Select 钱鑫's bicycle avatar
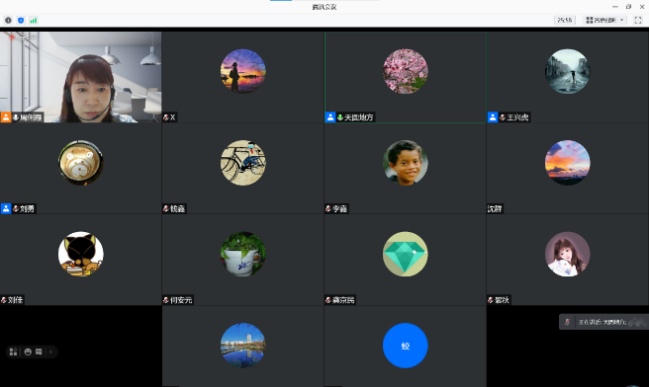This screenshot has width=649, height=387. point(243,163)
